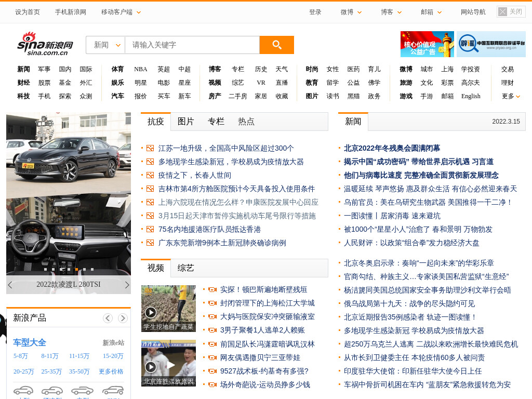Open image icon beside 疫情之下，长春人世间
This screenshot has height=399, width=532.
click(x=150, y=176)
